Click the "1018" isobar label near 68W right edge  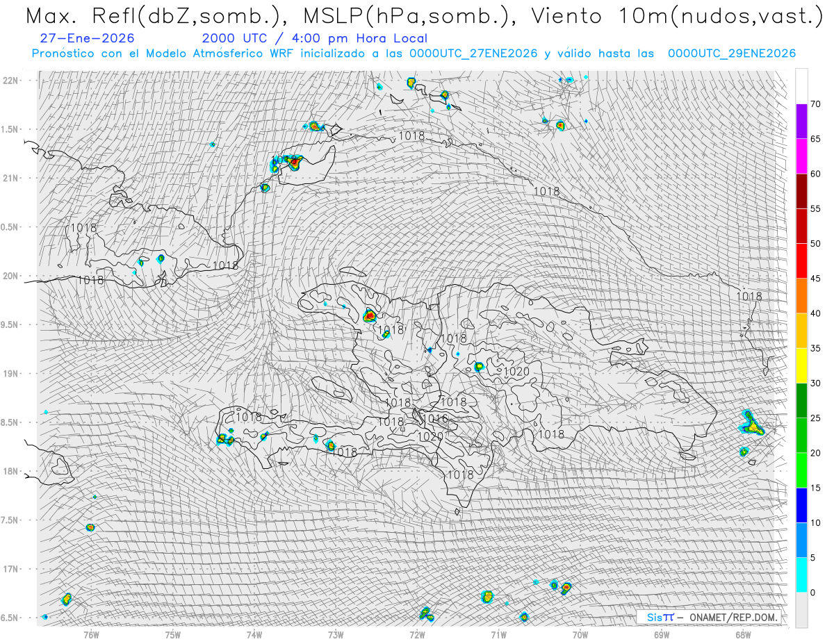point(749,296)
